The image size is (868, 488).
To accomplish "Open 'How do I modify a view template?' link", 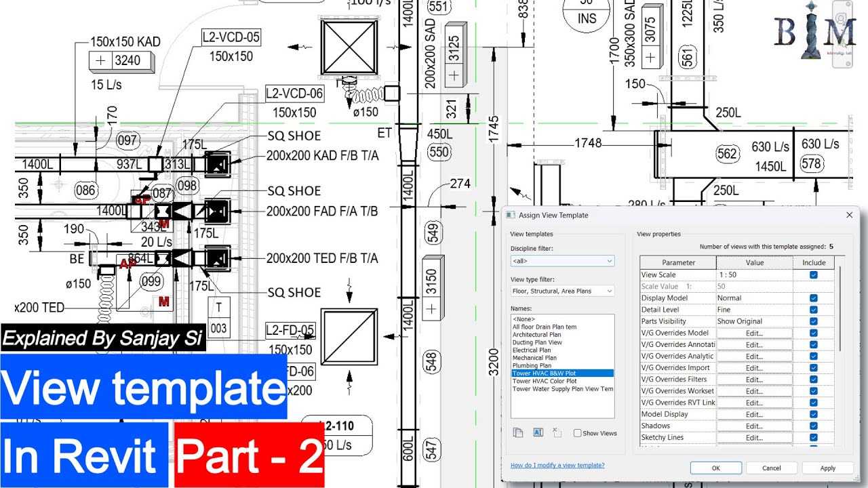I will point(557,466).
